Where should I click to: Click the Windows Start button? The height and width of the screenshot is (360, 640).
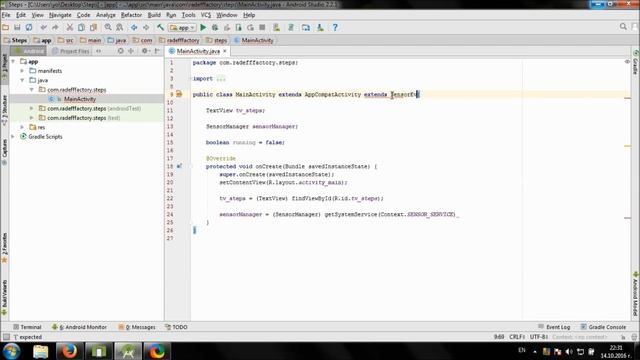(x=11, y=351)
